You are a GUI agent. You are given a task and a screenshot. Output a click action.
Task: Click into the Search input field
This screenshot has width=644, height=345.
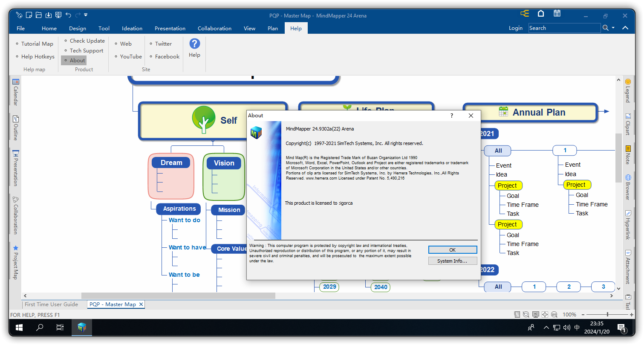coord(564,28)
